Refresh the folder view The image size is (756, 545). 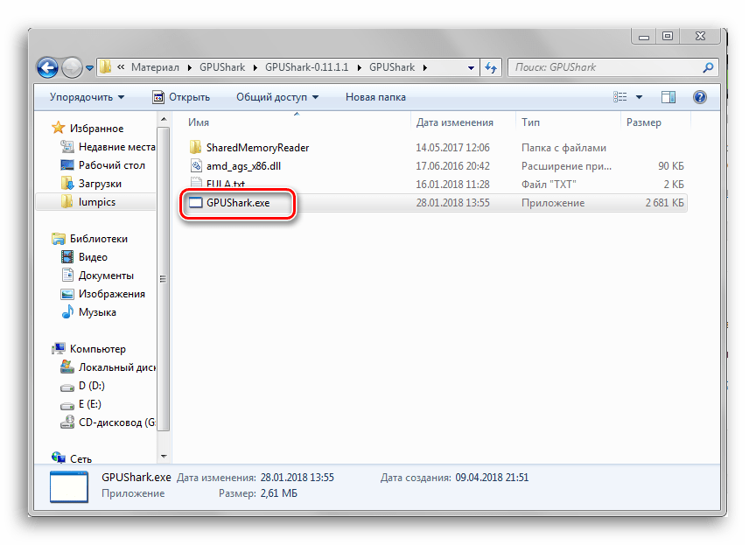491,67
